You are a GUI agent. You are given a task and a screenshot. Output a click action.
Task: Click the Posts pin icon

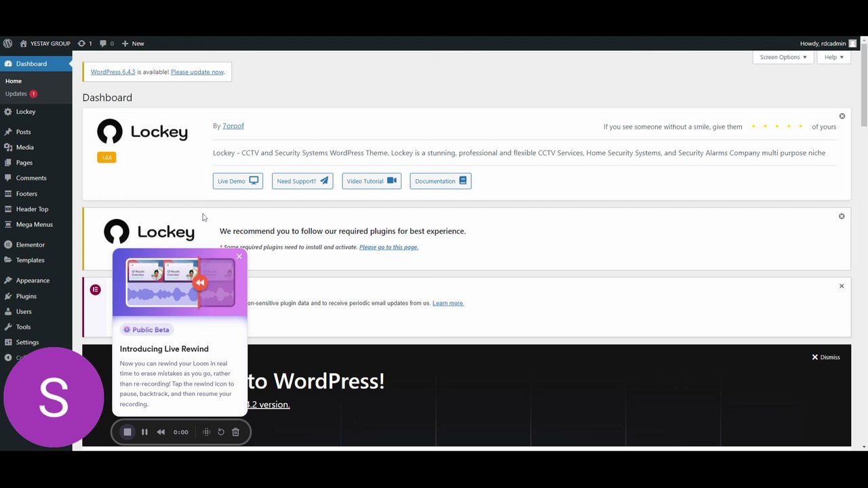8,131
